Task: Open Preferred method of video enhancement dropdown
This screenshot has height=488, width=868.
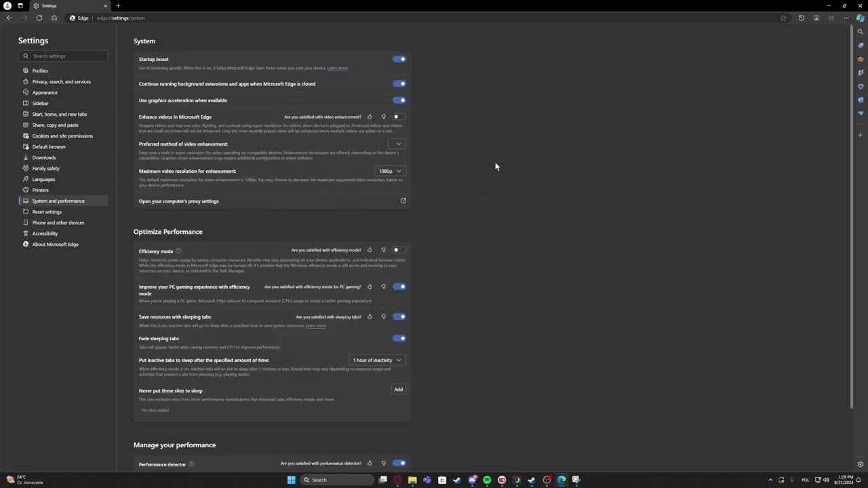Action: pyautogui.click(x=398, y=144)
